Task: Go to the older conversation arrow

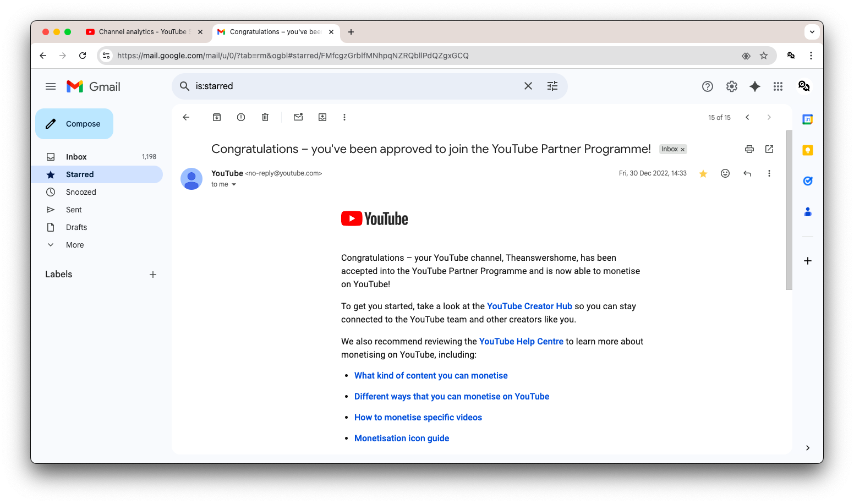Action: pyautogui.click(x=769, y=117)
